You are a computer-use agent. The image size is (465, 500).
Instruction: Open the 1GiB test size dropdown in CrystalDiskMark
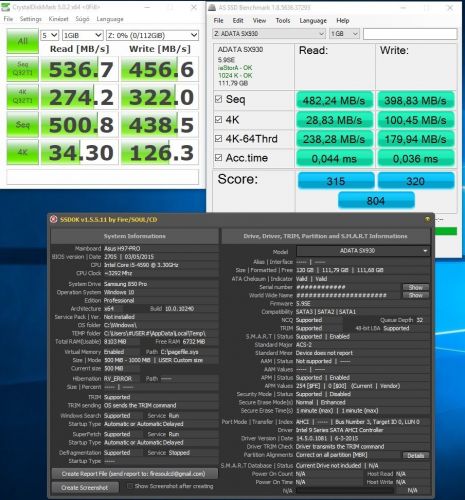(82, 35)
